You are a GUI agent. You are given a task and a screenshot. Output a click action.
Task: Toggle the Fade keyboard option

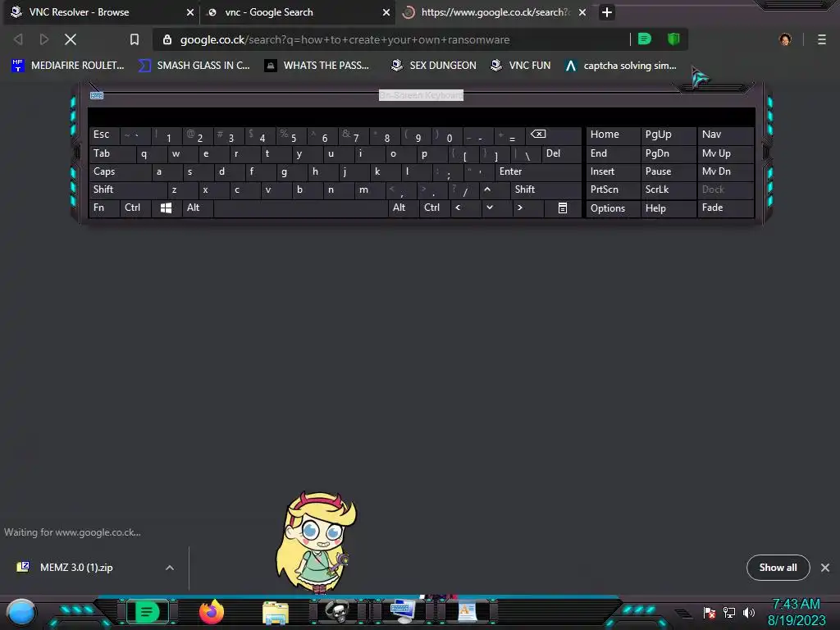click(726, 208)
